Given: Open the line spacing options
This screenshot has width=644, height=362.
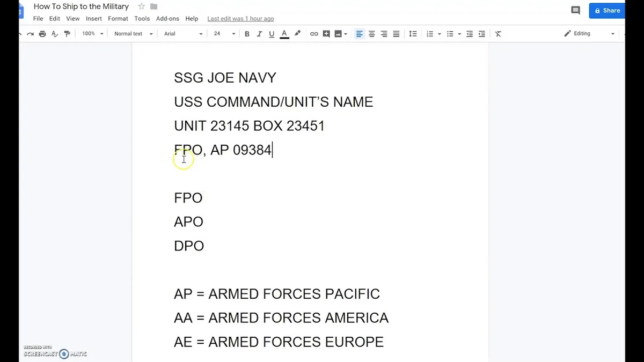Looking at the screenshot, I should click(x=413, y=34).
